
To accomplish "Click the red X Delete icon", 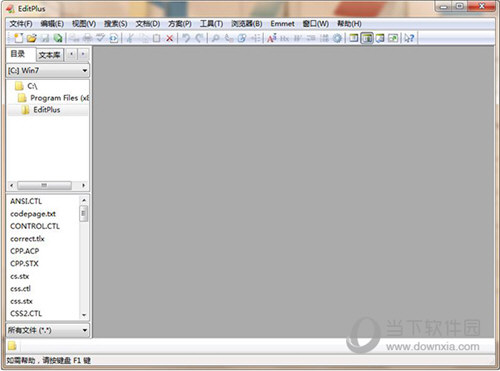I will coord(170,38).
